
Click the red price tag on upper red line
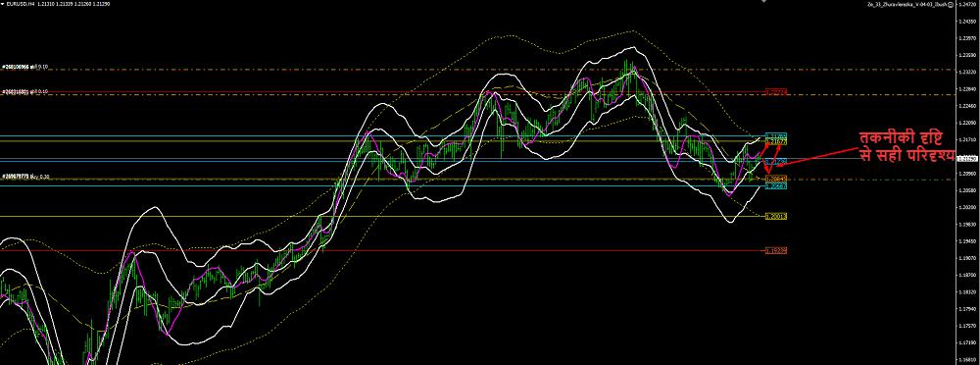coord(776,91)
